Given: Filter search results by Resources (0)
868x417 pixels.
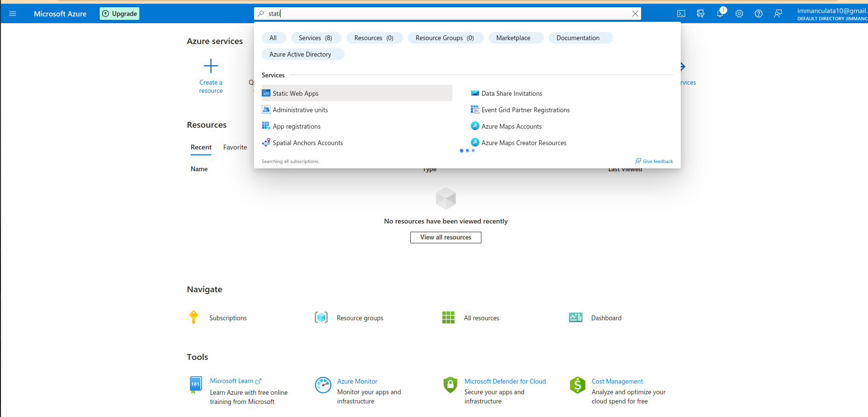Looking at the screenshot, I should click(x=374, y=38).
